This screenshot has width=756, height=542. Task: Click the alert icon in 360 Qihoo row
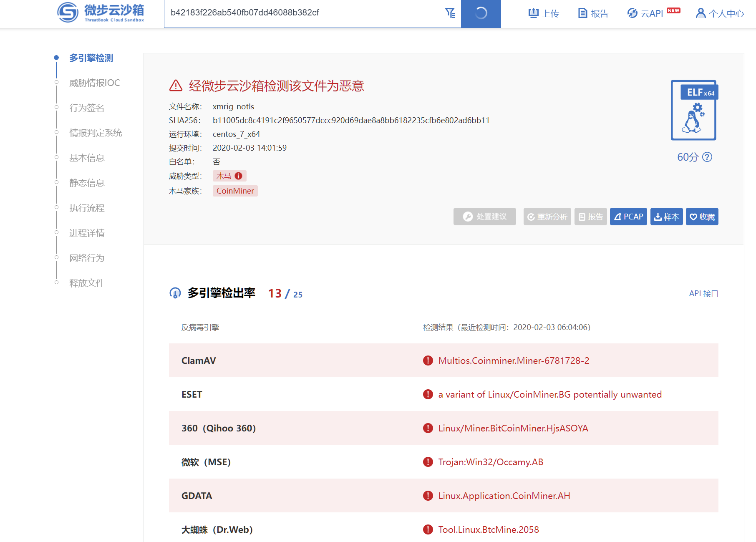(x=428, y=428)
